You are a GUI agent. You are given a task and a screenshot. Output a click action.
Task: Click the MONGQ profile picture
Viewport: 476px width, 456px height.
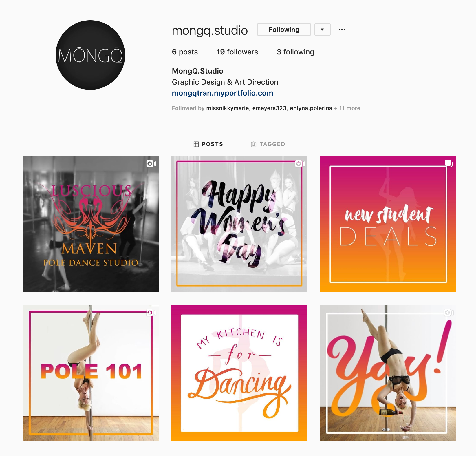pyautogui.click(x=90, y=55)
